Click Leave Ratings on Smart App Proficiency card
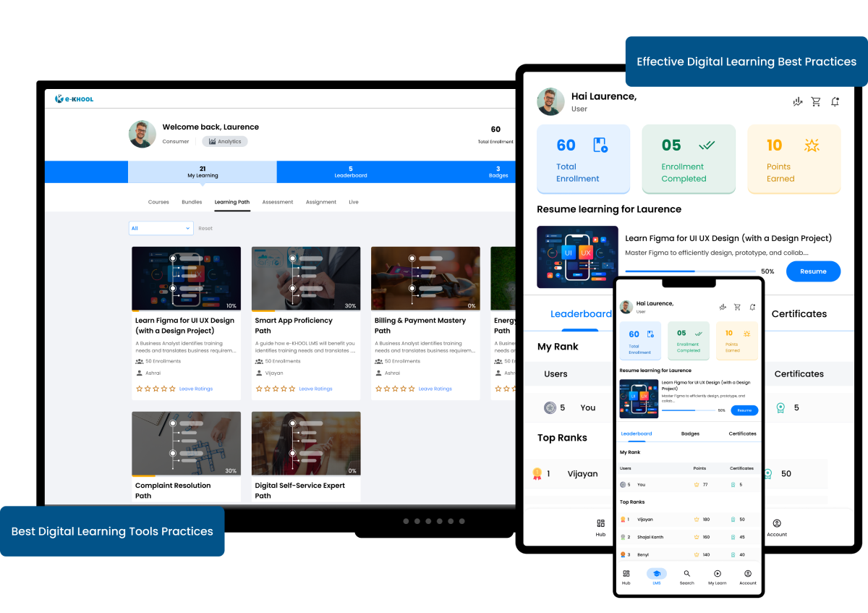The image size is (868, 613). tap(315, 389)
